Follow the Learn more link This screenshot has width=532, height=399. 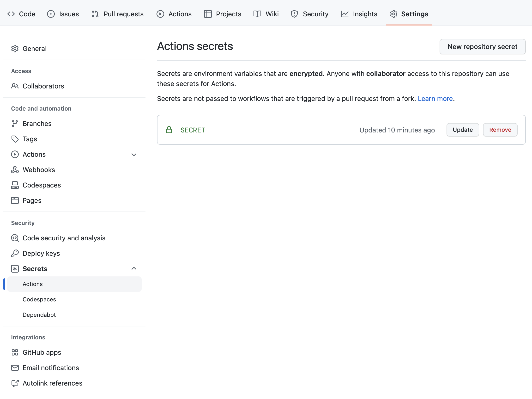pos(435,99)
